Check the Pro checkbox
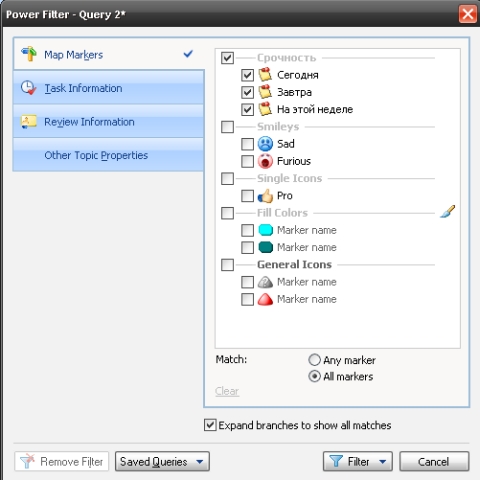Viewport: 480px width, 480px height. (x=247, y=196)
